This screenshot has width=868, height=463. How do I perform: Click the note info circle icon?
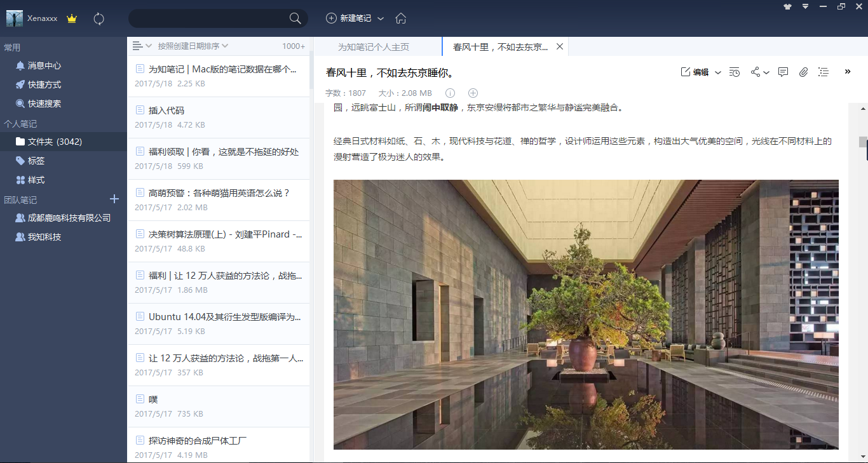pos(450,93)
